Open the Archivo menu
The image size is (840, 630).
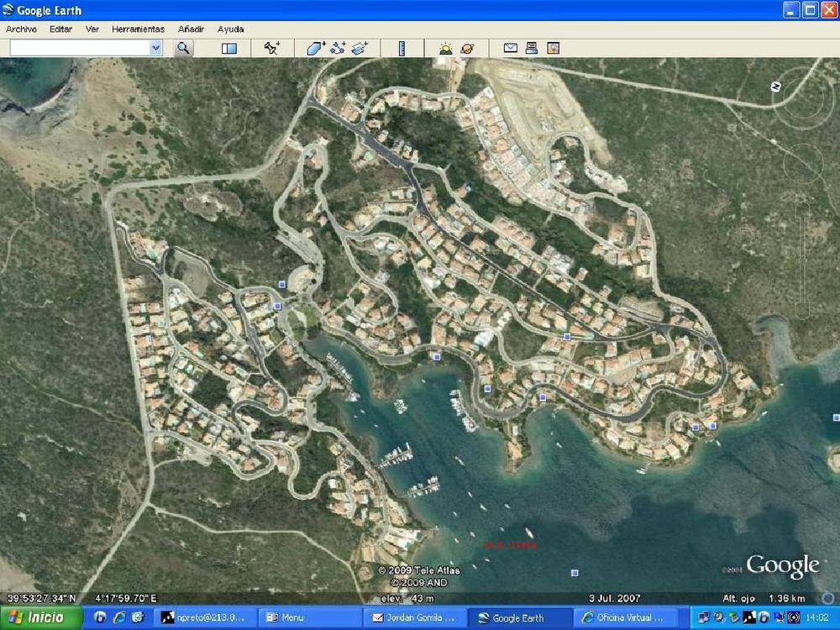coord(21,29)
